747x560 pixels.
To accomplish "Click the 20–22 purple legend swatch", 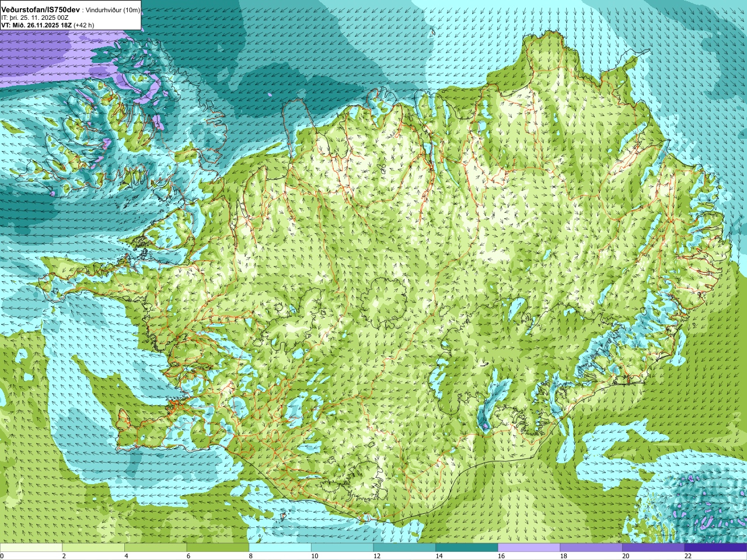I will point(654,548).
